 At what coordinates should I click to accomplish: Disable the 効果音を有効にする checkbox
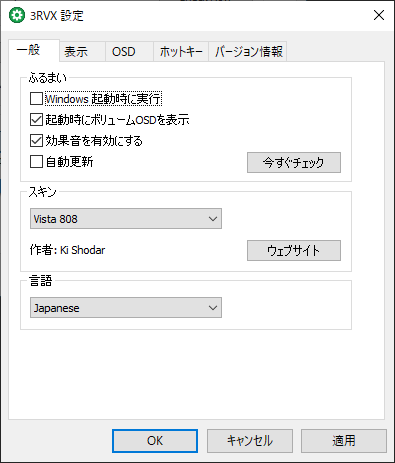pyautogui.click(x=36, y=141)
